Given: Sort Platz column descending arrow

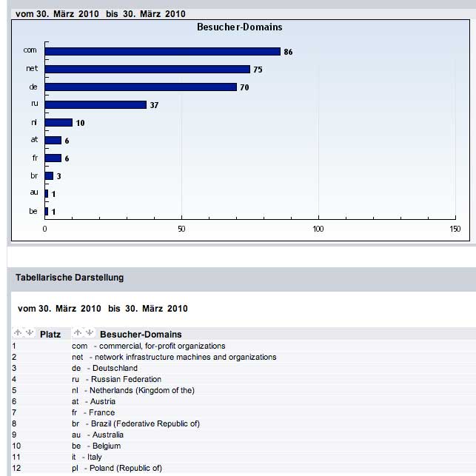Looking at the screenshot, I should pyautogui.click(x=30, y=334).
